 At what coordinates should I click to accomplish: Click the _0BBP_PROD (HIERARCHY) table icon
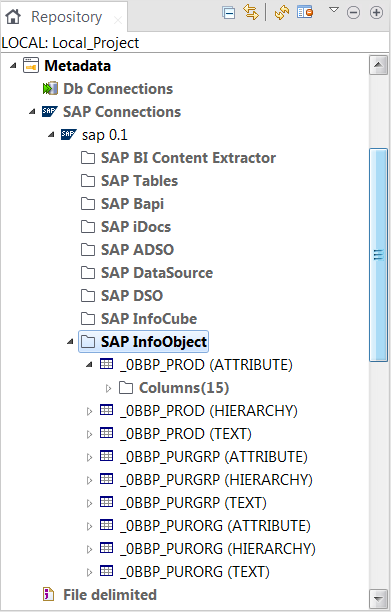pyautogui.click(x=107, y=410)
